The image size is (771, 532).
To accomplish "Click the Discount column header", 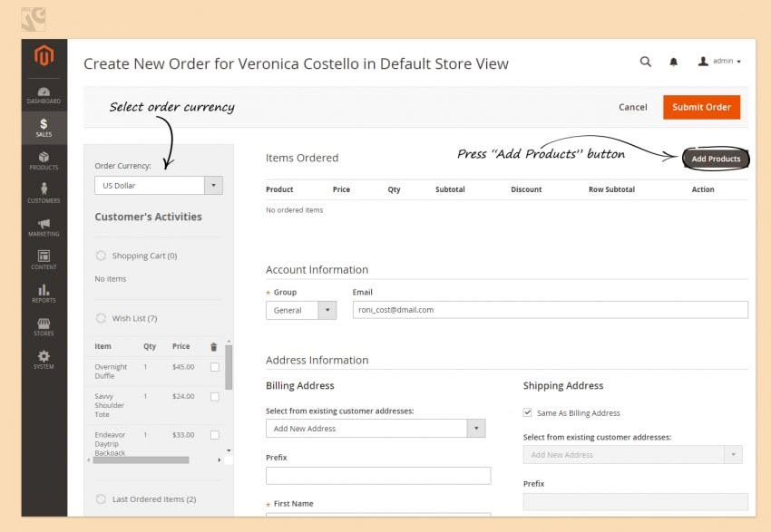I will point(526,189).
